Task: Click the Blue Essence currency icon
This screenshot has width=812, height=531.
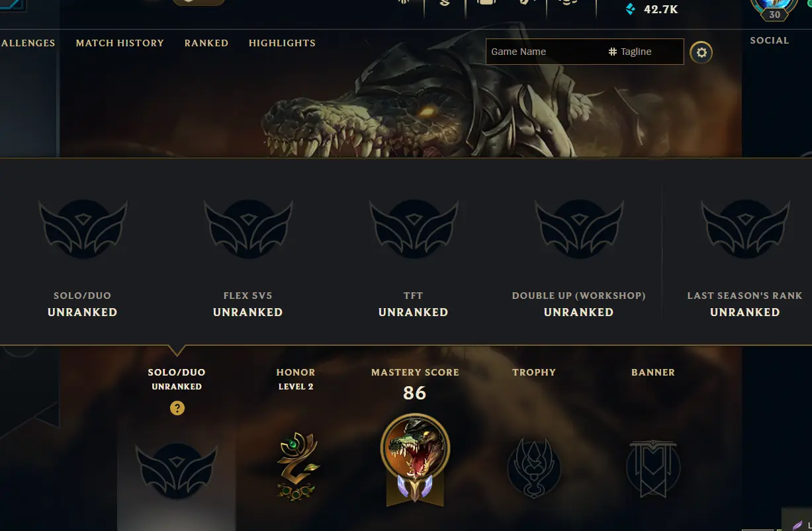Action: tap(630, 9)
